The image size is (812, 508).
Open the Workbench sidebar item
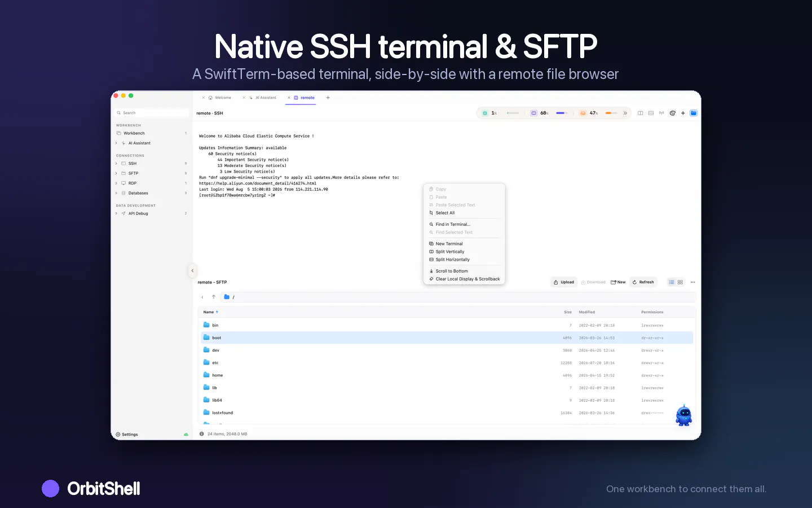[151, 133]
